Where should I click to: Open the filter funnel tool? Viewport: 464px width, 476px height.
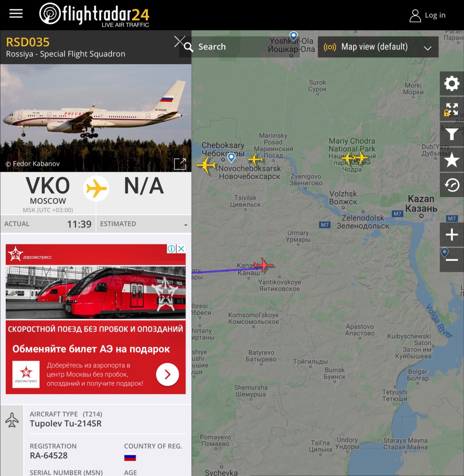pos(452,134)
